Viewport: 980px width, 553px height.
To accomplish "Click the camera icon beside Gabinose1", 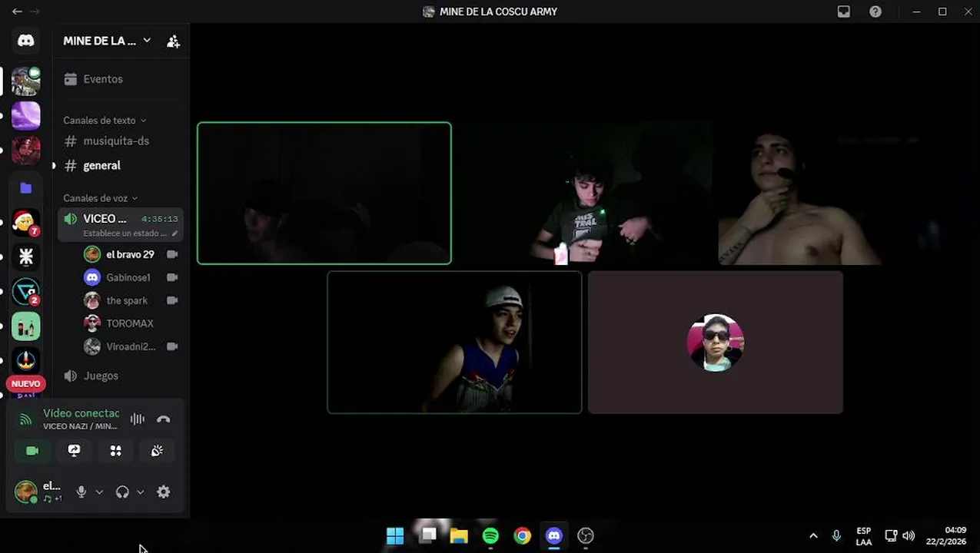I will [x=172, y=277].
